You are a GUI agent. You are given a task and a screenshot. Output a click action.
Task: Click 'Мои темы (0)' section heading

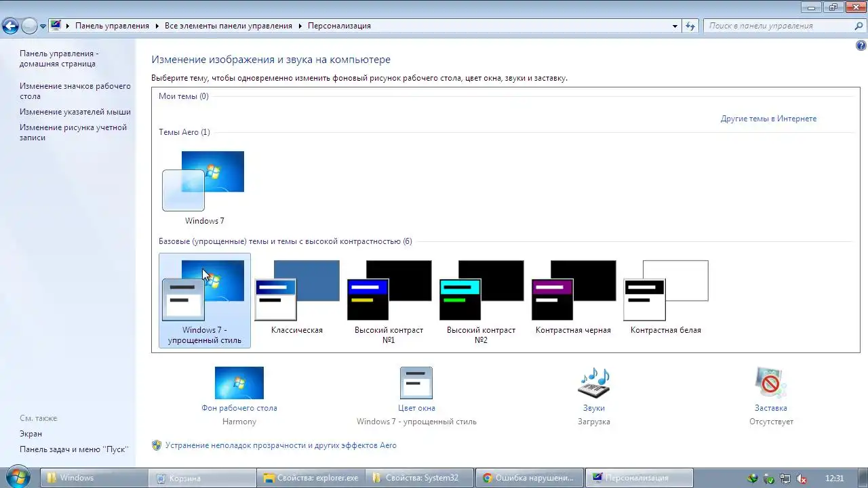(x=184, y=96)
